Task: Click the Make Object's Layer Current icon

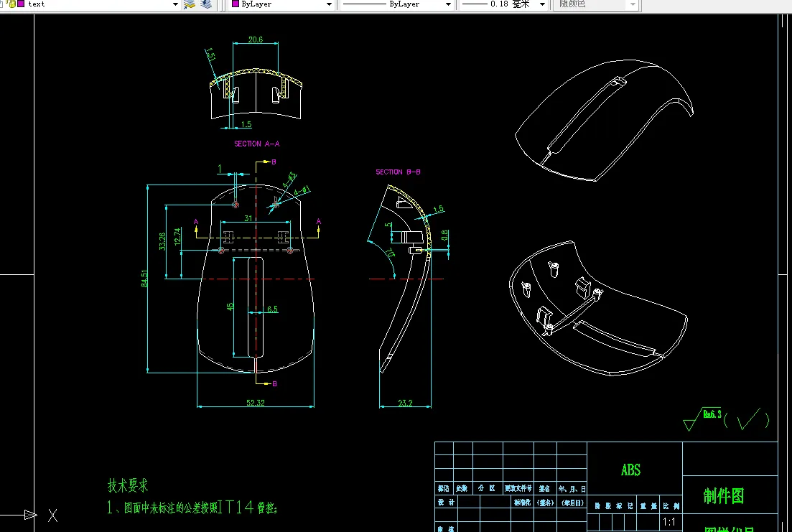Action: [190, 4]
